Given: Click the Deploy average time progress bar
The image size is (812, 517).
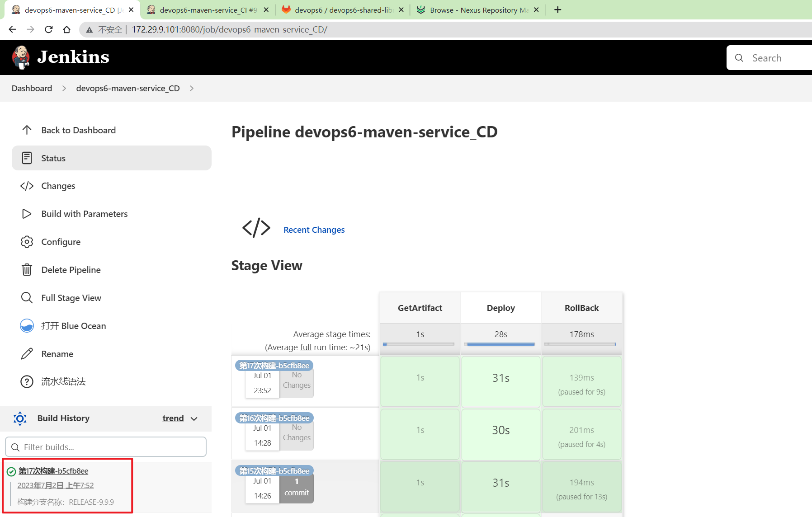Looking at the screenshot, I should click(500, 344).
